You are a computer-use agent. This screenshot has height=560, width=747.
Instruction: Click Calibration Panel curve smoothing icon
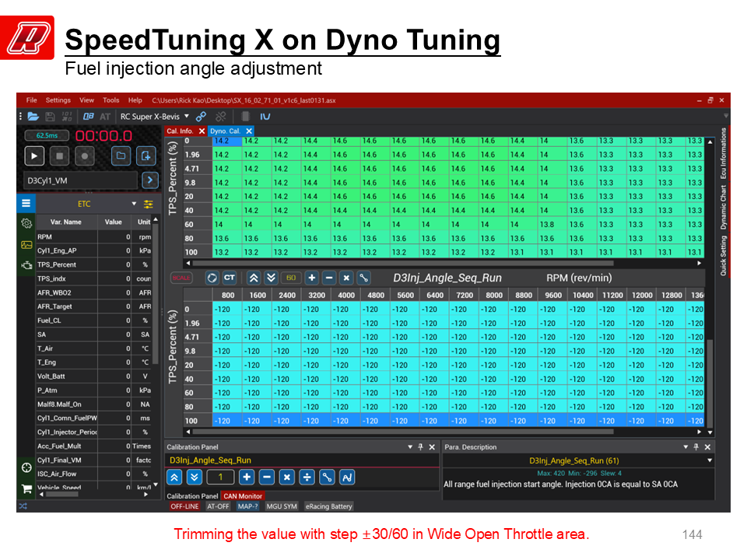(347, 477)
